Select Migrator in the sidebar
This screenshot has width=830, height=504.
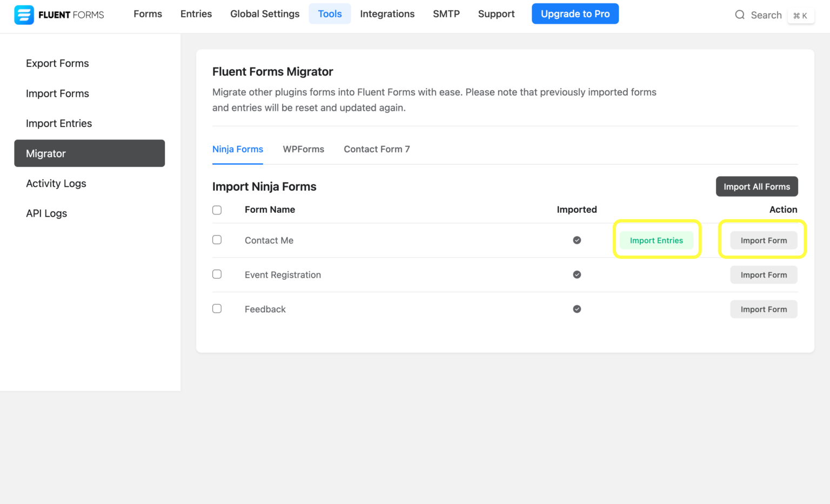[46, 153]
